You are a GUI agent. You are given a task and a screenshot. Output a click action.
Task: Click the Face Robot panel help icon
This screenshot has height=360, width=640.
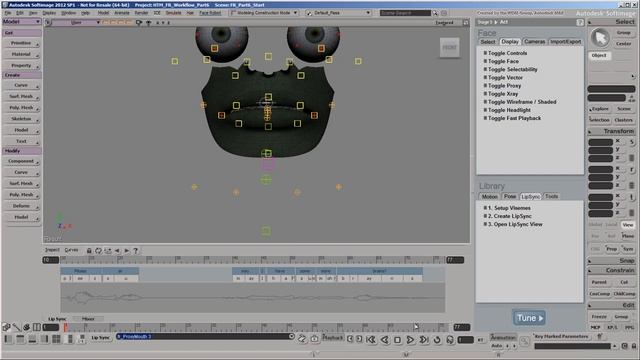tap(580, 22)
